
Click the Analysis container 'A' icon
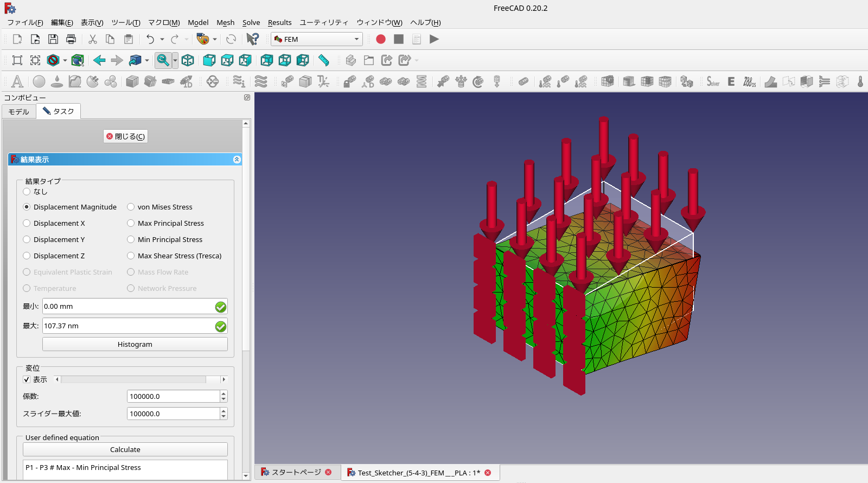[x=17, y=81]
